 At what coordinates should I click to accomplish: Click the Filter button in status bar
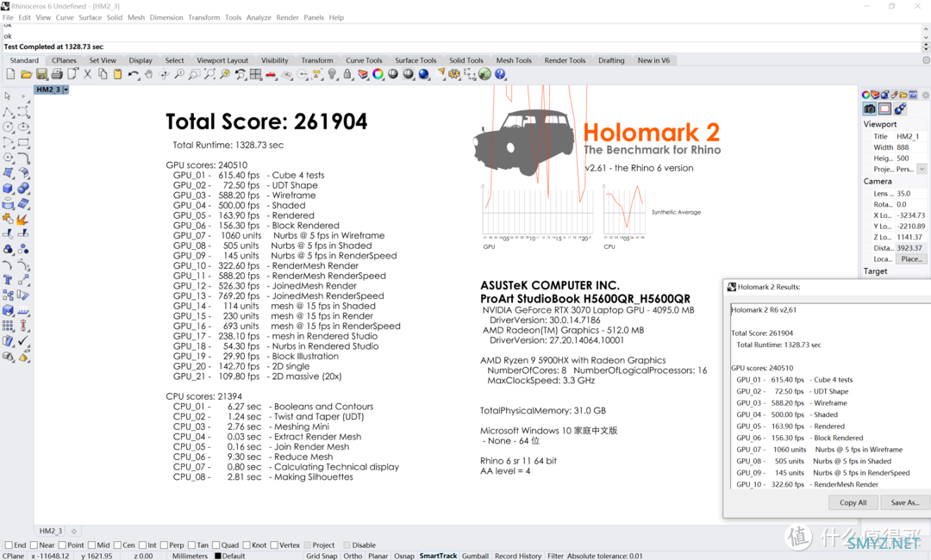coord(556,556)
